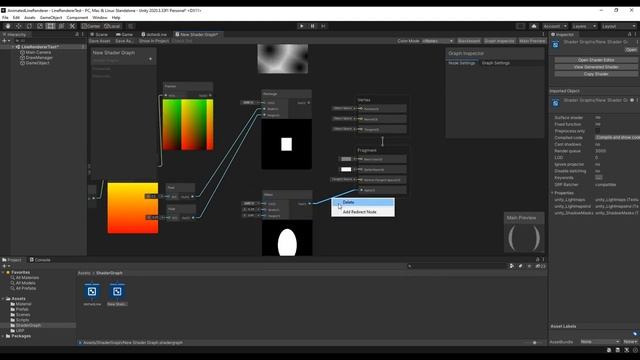Screen dimensions: 640x360
Task: Open the Layers dropdown
Action: tap(584, 26)
